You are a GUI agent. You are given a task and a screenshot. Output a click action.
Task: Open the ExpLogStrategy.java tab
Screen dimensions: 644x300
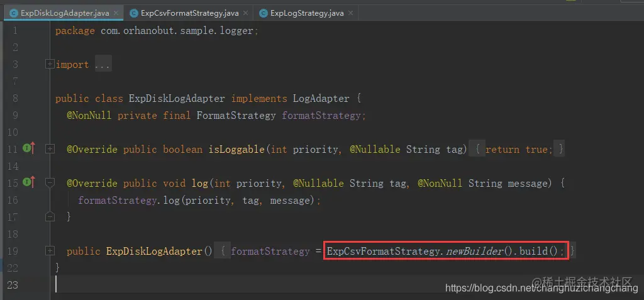[x=307, y=13]
